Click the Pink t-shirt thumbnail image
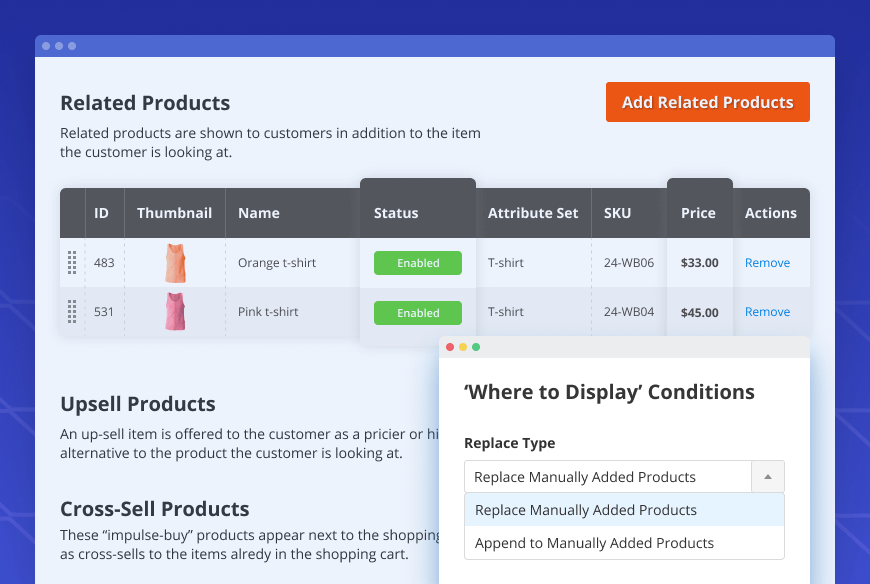This screenshot has width=870, height=584. (x=175, y=312)
